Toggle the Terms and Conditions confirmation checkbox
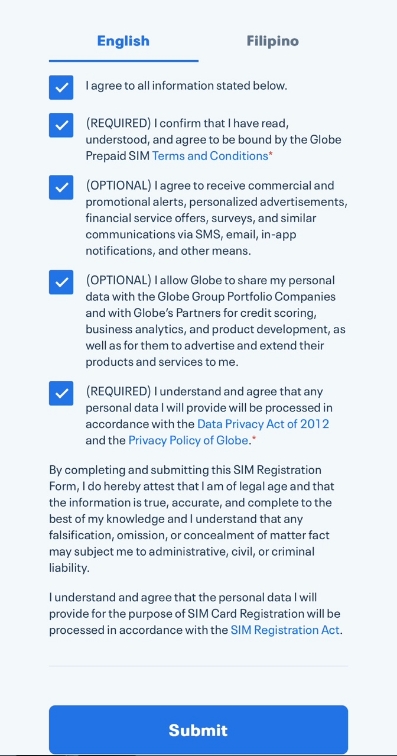This screenshot has height=756, width=397. tap(61, 125)
